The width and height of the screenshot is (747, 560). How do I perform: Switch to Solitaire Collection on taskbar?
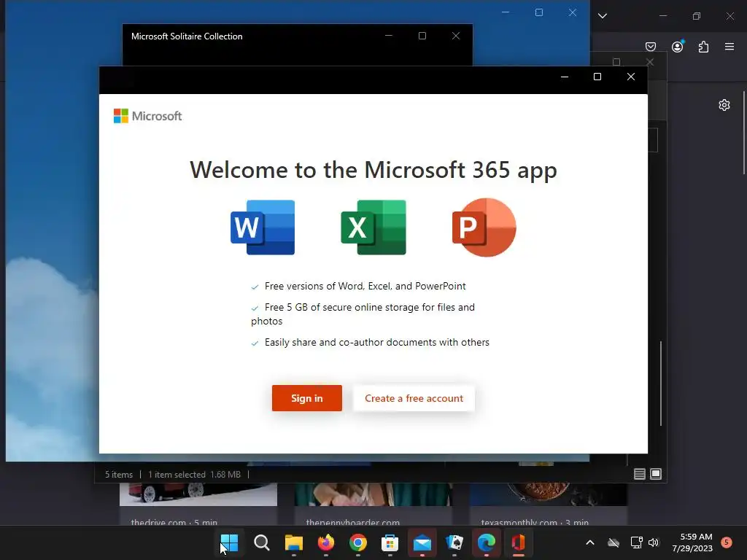point(454,542)
